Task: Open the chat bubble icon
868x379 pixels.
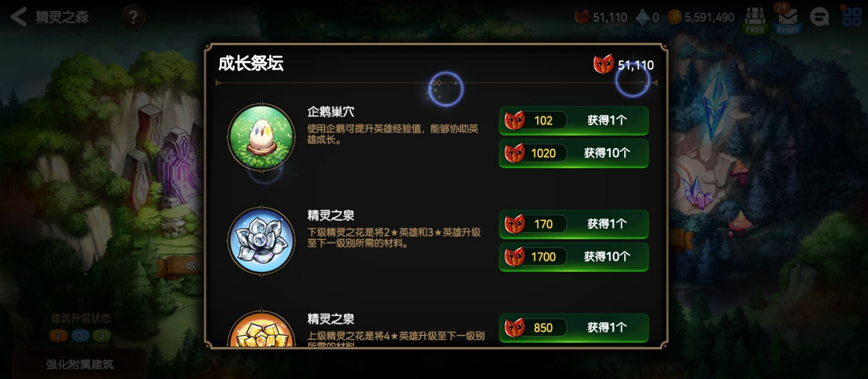Action: coord(819,18)
